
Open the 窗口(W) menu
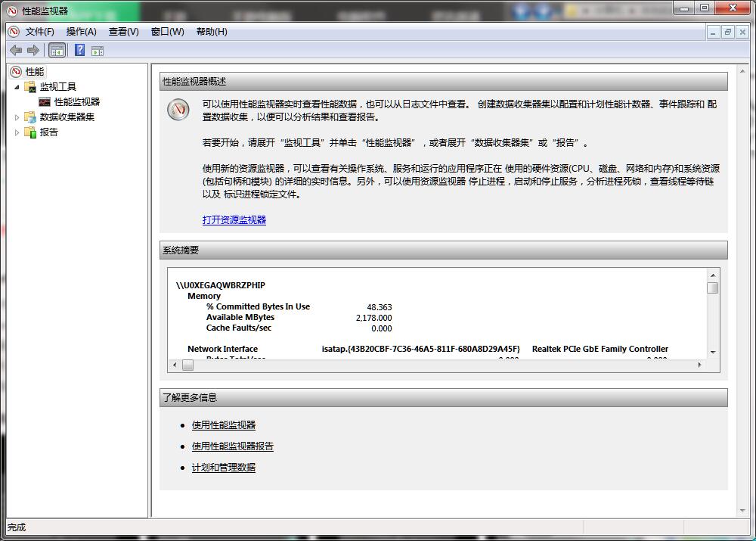pos(167,32)
